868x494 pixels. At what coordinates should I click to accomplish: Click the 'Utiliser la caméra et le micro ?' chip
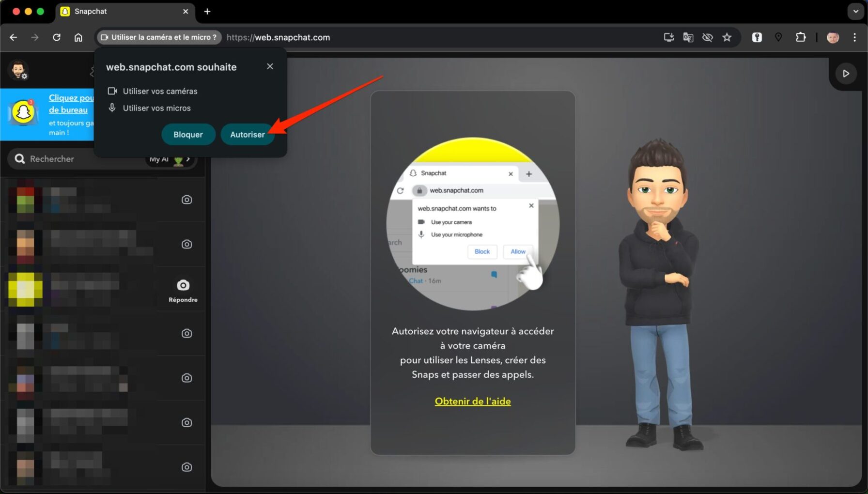(x=158, y=37)
